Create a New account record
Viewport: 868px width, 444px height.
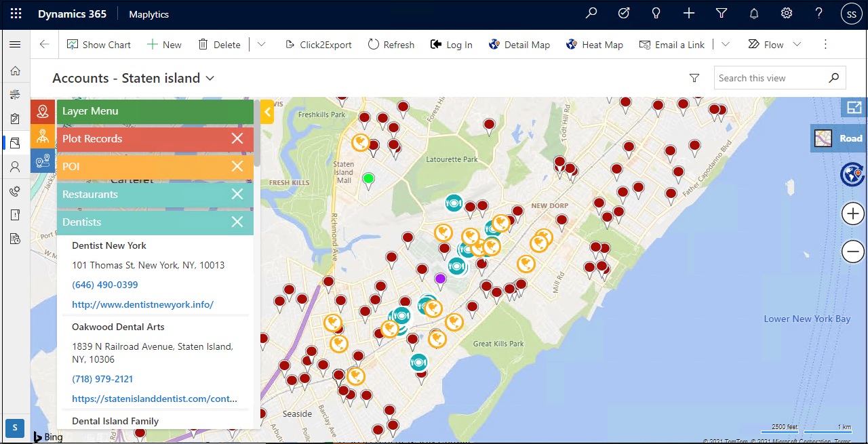point(164,45)
